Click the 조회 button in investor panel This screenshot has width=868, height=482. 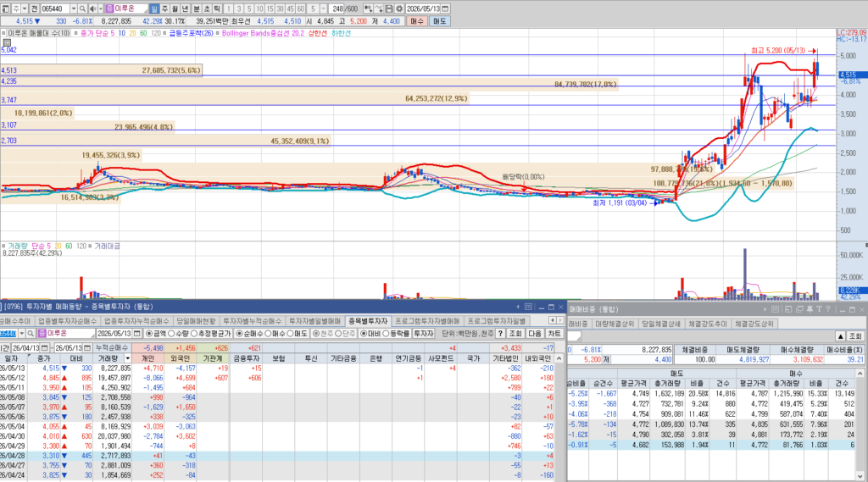click(x=515, y=334)
